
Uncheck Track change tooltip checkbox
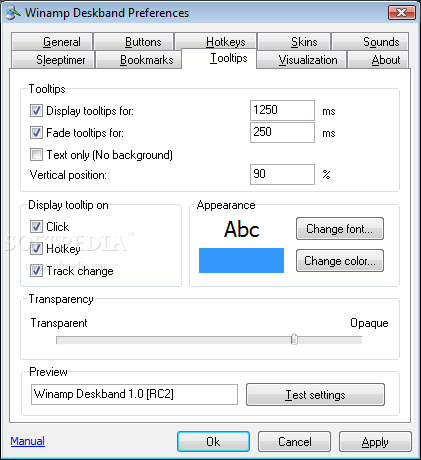[x=36, y=271]
